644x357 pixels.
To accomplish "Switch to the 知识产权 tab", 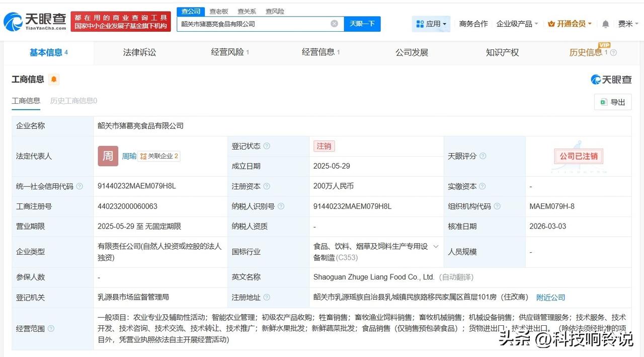I will (501, 52).
